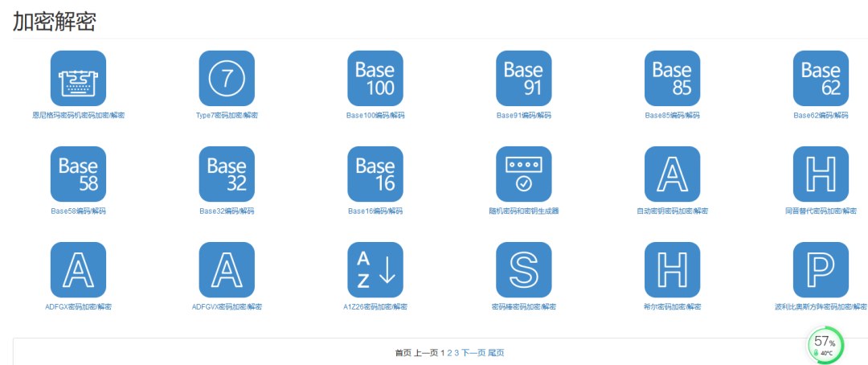The width and height of the screenshot is (868, 365).
Task: Open Type7密码加密/解密 link
Action: [227, 115]
